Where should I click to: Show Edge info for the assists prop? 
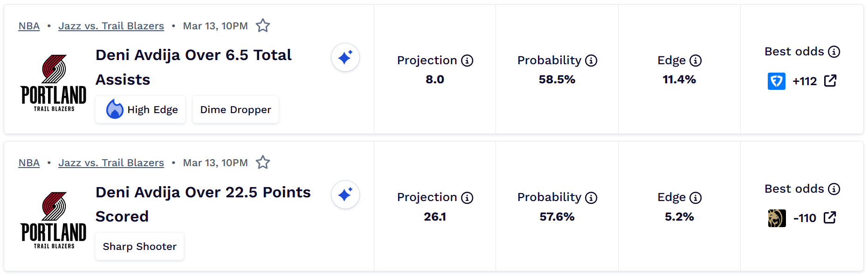tap(696, 61)
